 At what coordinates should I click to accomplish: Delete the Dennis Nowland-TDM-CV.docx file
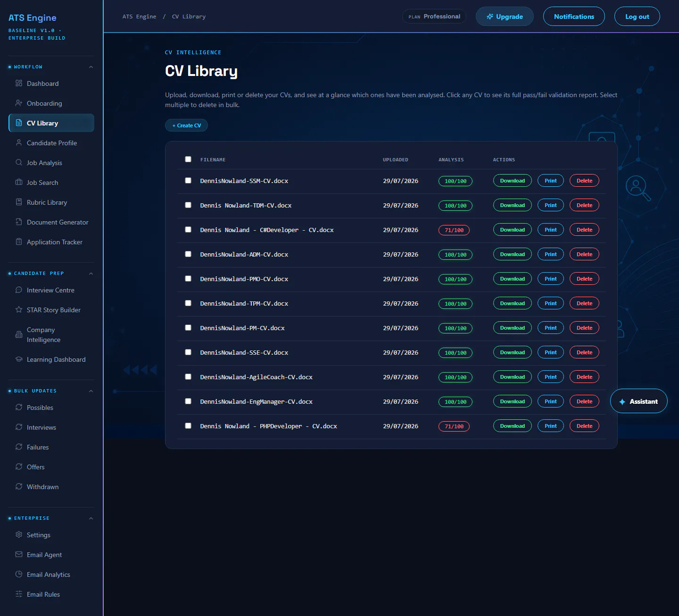[584, 205]
